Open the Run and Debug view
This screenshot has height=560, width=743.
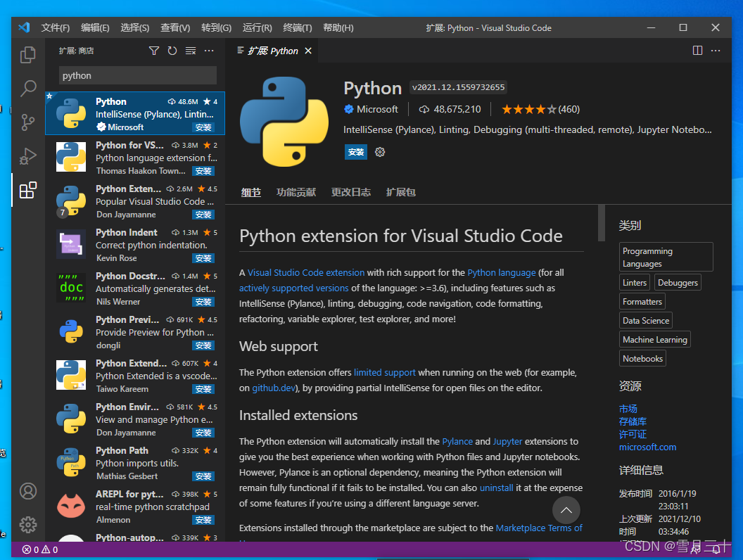[28, 156]
